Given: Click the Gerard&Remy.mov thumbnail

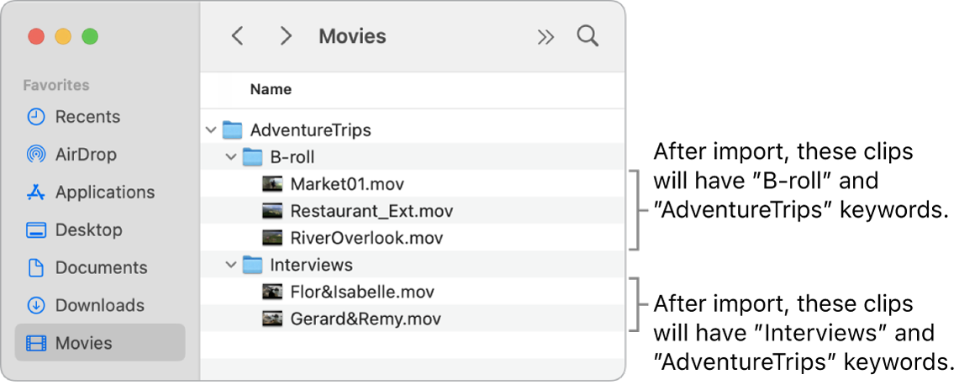Looking at the screenshot, I should point(272,319).
